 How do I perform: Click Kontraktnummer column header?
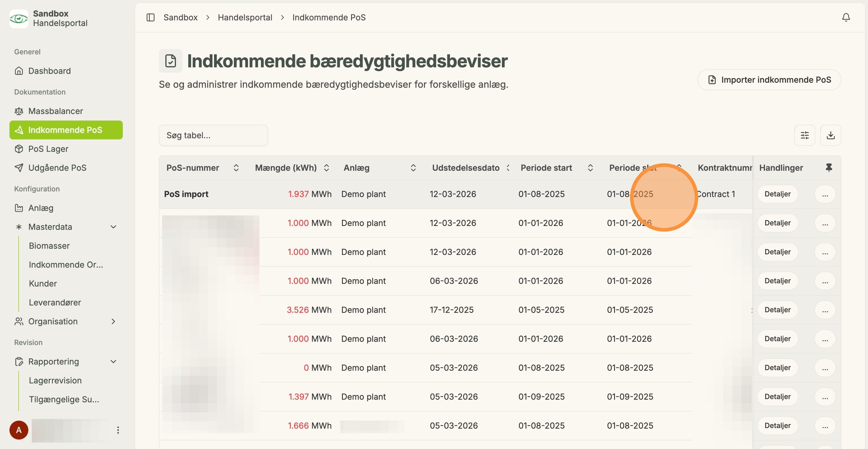click(x=725, y=167)
